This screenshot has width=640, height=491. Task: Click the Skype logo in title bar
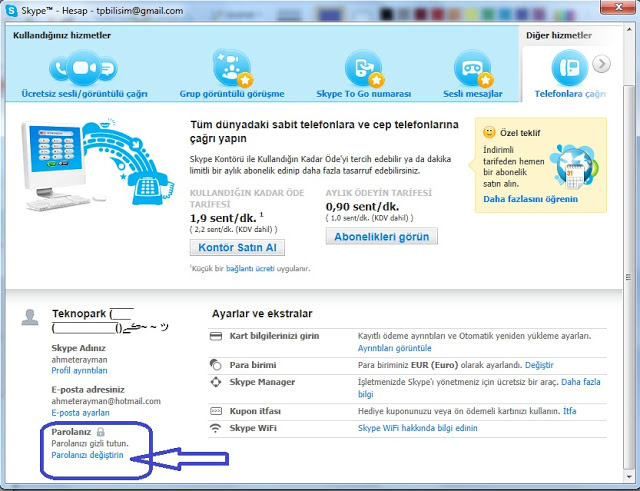[11, 10]
